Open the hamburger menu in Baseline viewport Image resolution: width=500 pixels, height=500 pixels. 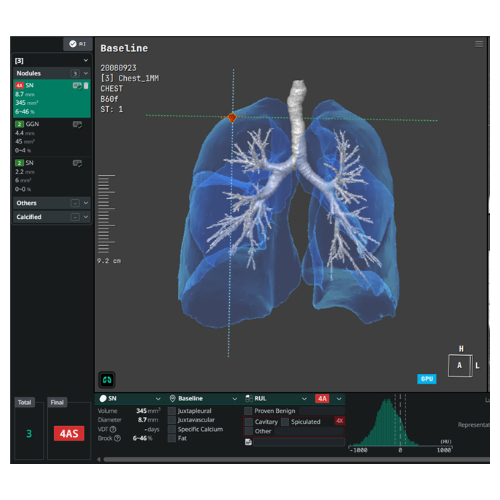click(479, 44)
